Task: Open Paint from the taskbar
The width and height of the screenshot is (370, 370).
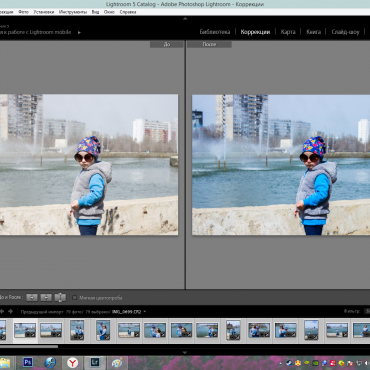Action: 117,363
